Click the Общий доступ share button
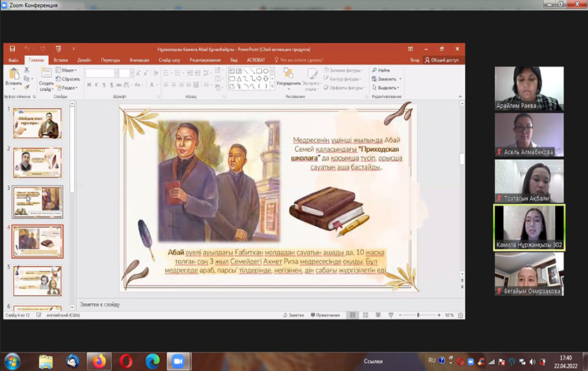This screenshot has width=588, height=371. point(443,61)
